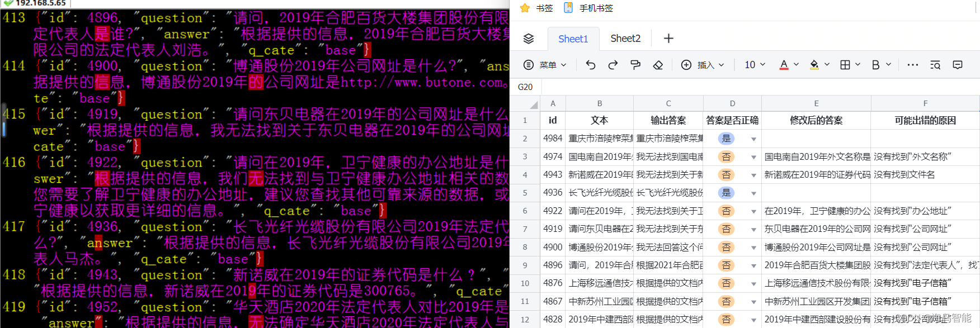Expand the font color dropdown arrow
The height and width of the screenshot is (328, 980).
(x=797, y=65)
